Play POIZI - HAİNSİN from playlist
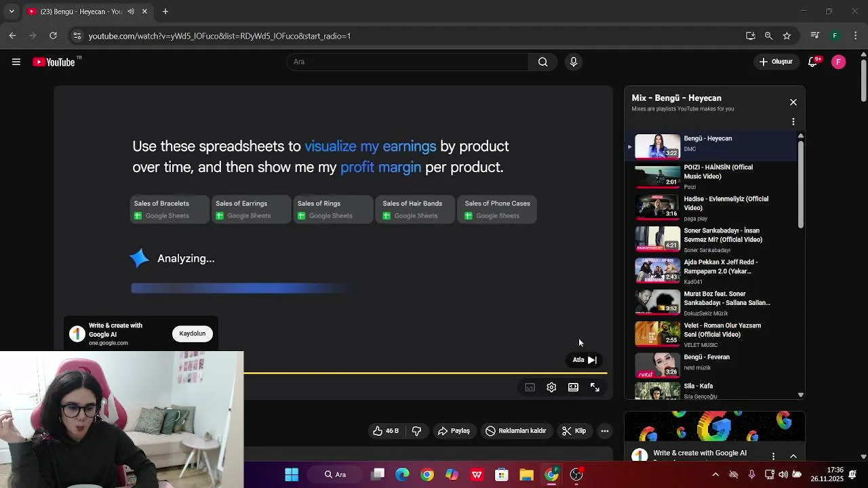This screenshot has width=868, height=488. [710, 176]
